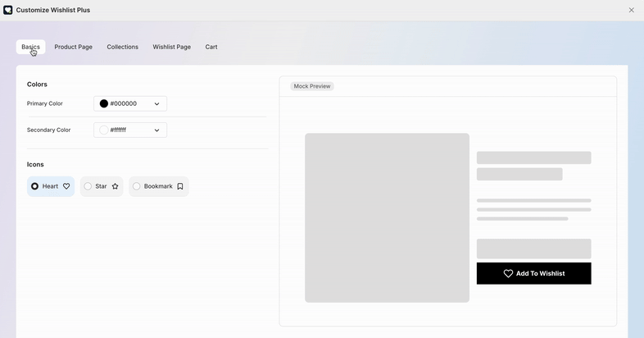
Task: Open the Cart tab
Action: (x=211, y=47)
